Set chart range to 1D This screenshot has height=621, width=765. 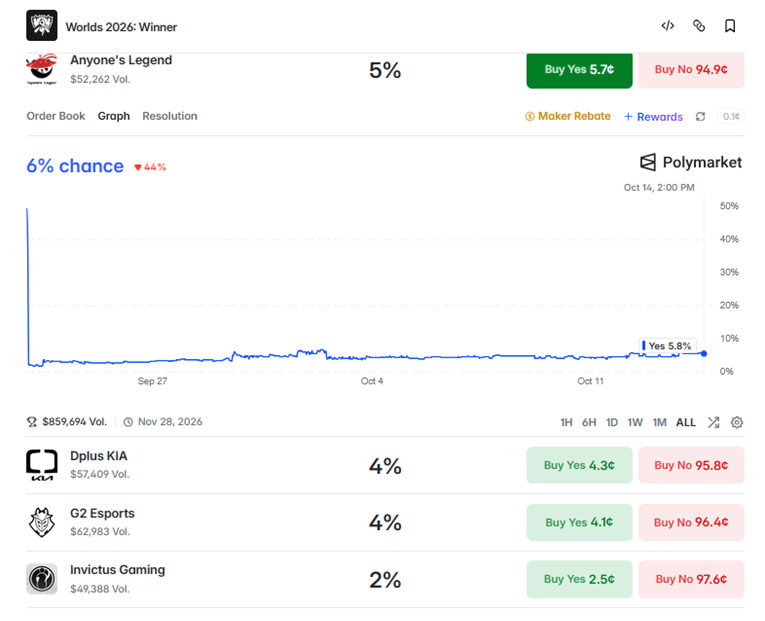(x=612, y=422)
